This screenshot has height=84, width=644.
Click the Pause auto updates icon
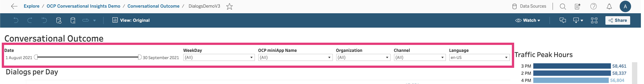point(73,20)
